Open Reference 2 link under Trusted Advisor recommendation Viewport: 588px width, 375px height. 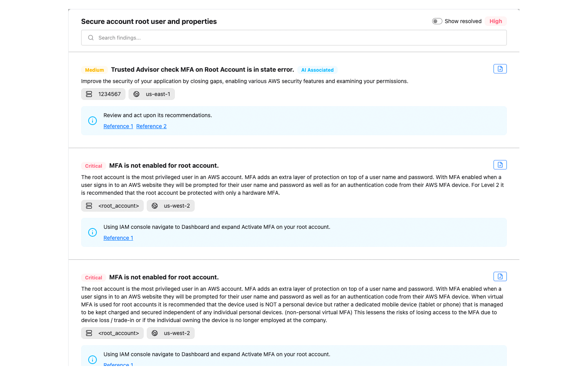pyautogui.click(x=151, y=126)
